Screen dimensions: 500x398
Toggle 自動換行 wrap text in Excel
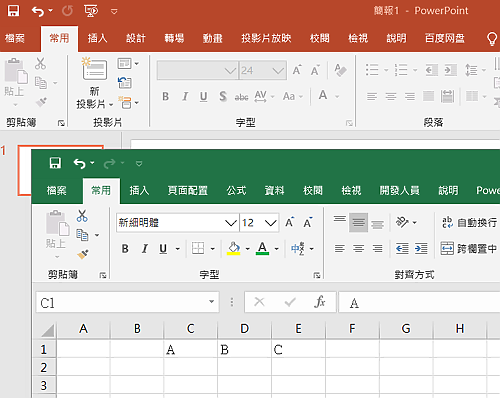pos(470,222)
